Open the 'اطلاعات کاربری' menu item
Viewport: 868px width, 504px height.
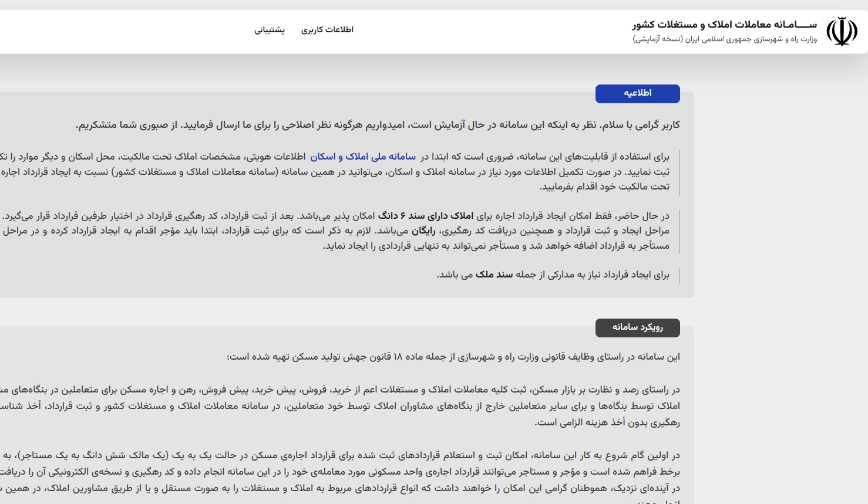pyautogui.click(x=327, y=30)
